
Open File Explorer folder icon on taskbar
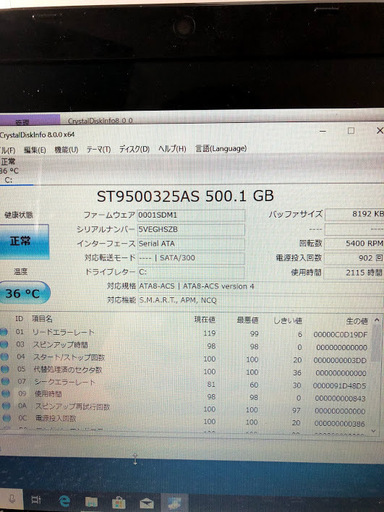coord(91,501)
